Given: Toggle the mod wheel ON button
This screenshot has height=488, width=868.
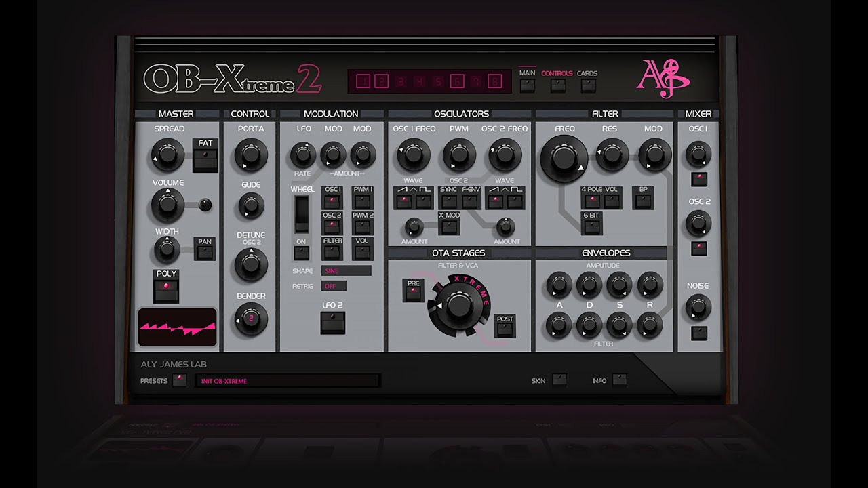Looking at the screenshot, I should pyautogui.click(x=301, y=253).
